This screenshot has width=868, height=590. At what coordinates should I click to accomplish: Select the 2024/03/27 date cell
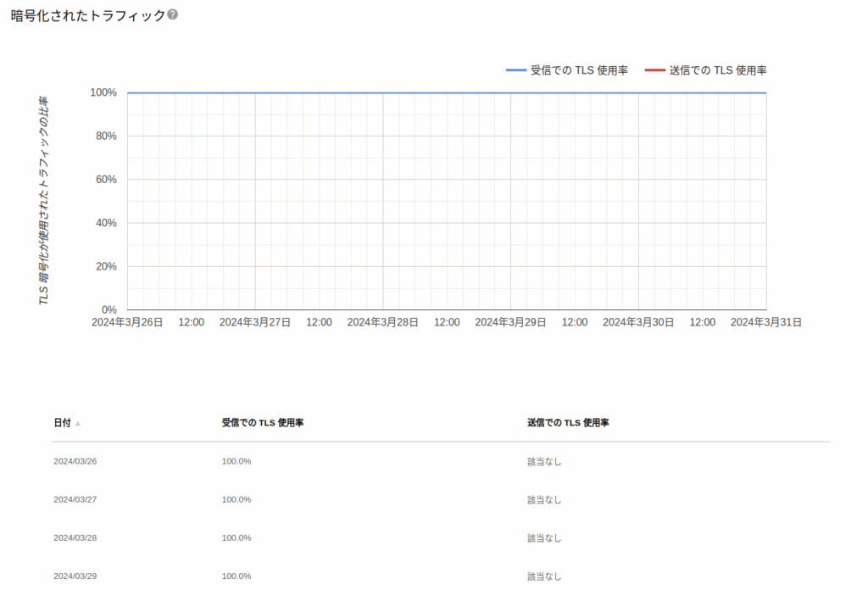point(75,499)
